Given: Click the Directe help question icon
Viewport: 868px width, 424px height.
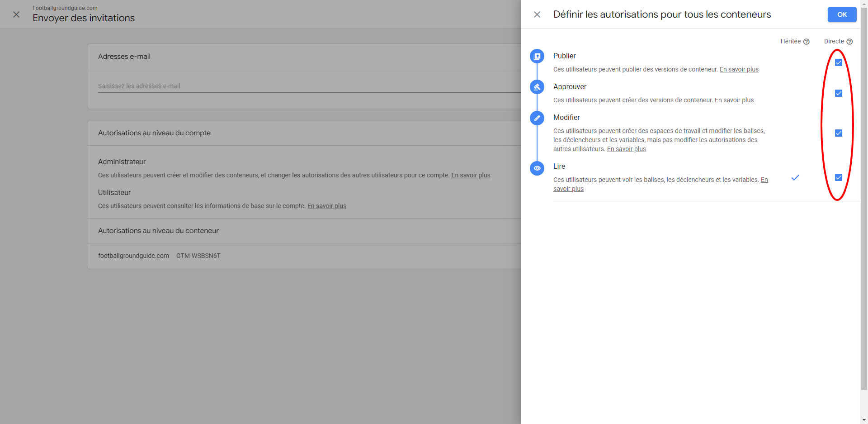Looking at the screenshot, I should point(849,42).
